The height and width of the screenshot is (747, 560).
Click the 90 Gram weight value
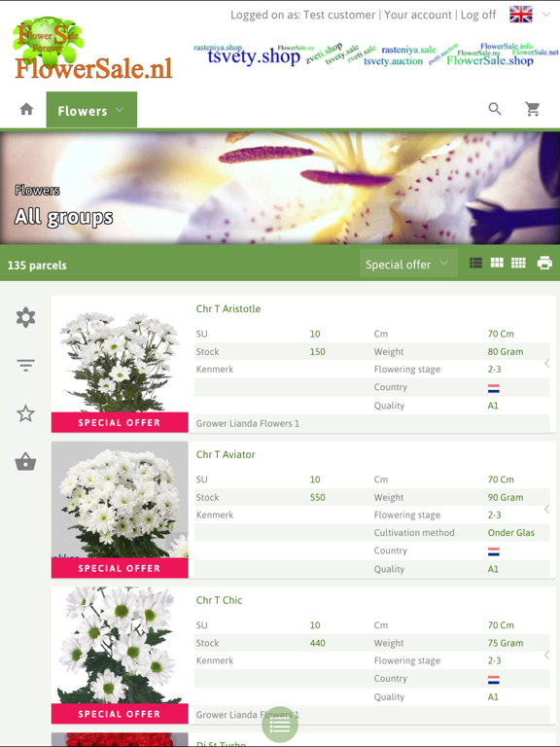(506, 497)
